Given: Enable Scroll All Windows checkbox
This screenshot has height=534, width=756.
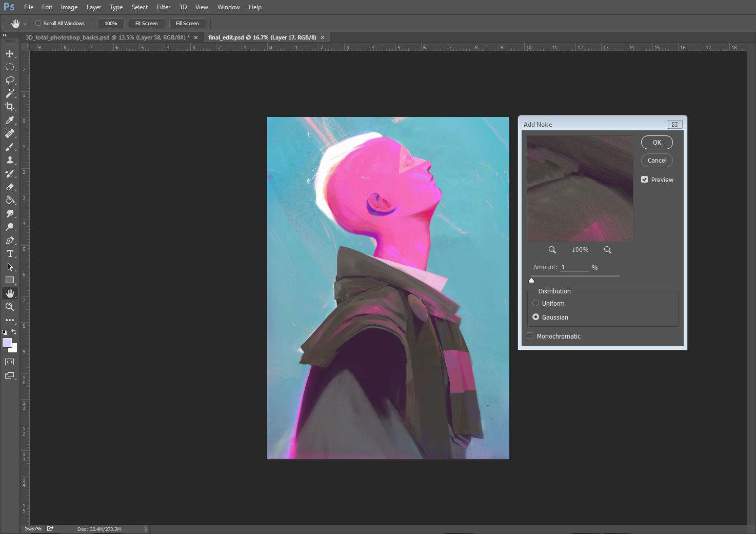Looking at the screenshot, I should coord(38,23).
